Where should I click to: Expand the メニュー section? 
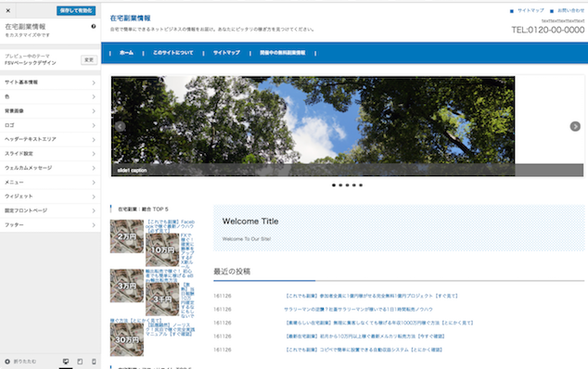[x=50, y=183]
